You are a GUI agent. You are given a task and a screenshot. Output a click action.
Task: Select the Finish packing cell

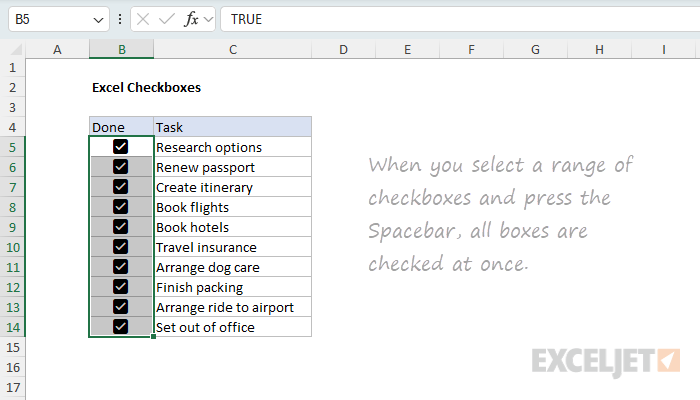point(233,288)
